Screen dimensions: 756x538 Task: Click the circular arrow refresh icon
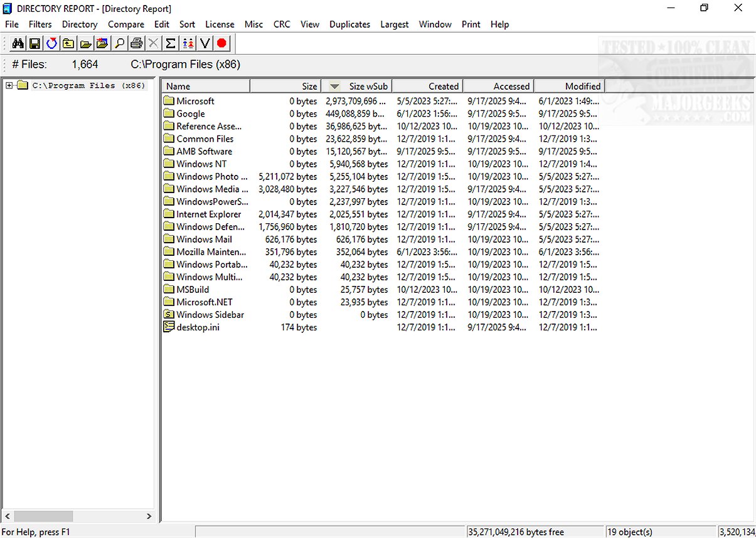click(x=51, y=44)
